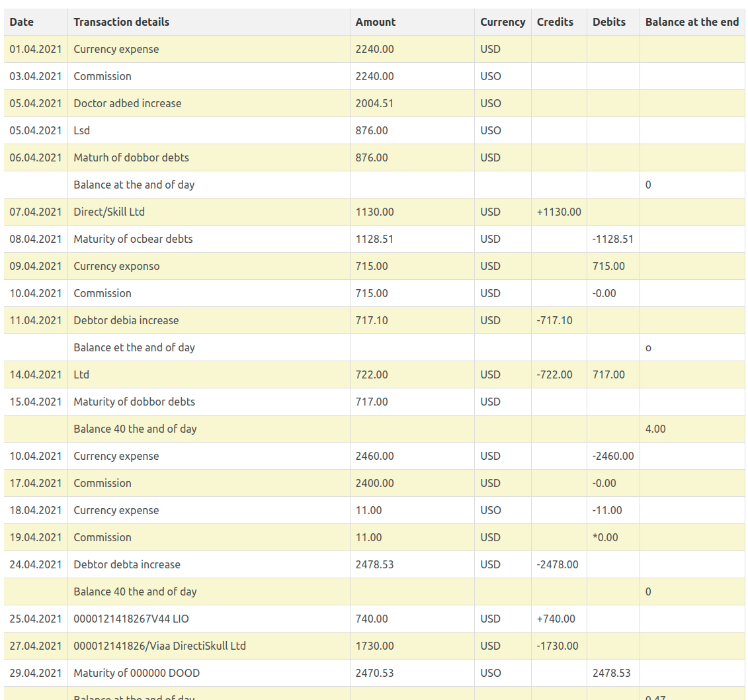Click the Currency column header
The width and height of the screenshot is (748, 700).
503,22
